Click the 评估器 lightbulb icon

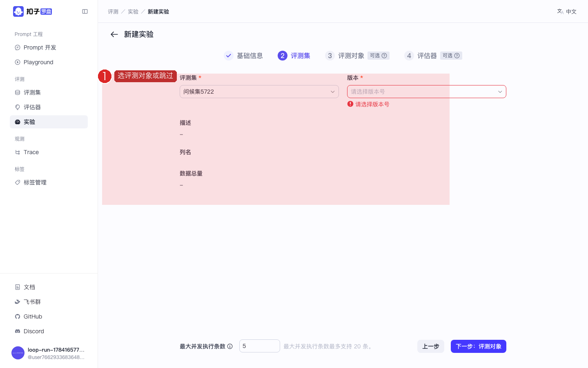[18, 107]
